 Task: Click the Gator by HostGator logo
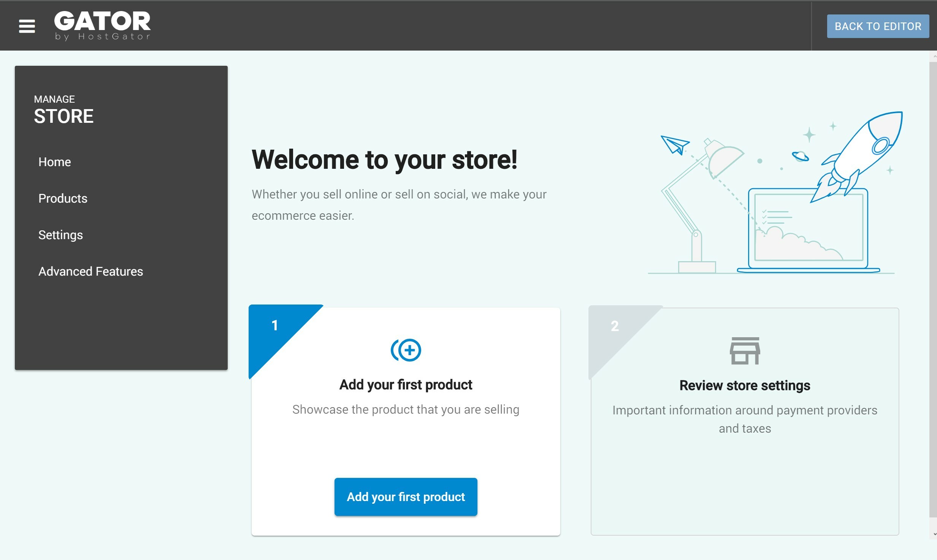(102, 25)
